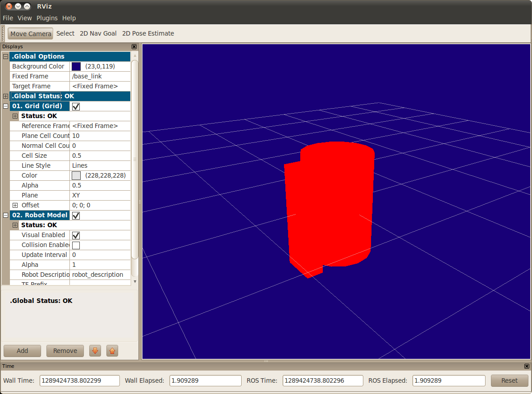Viewport: 532px width, 394px height.
Task: Select the .Global Options header row
Action: [x=70, y=56]
